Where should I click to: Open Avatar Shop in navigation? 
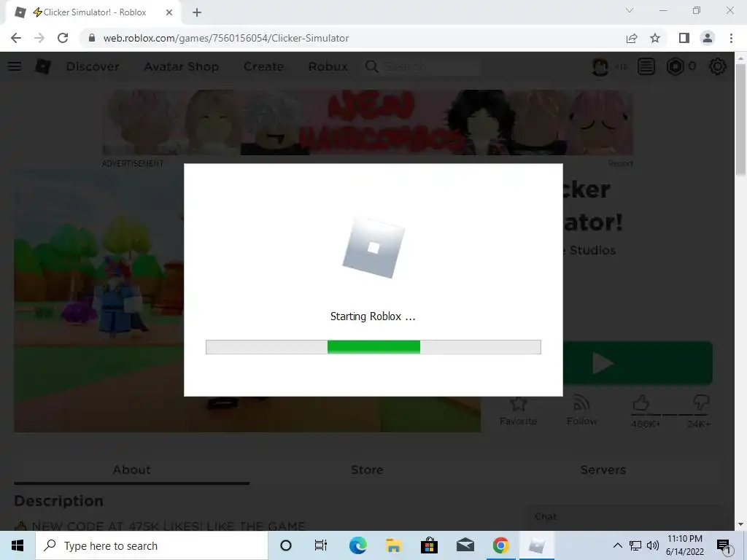click(182, 66)
